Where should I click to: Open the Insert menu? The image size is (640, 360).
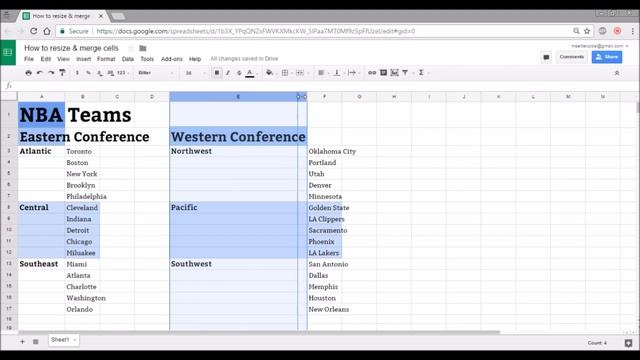84,59
